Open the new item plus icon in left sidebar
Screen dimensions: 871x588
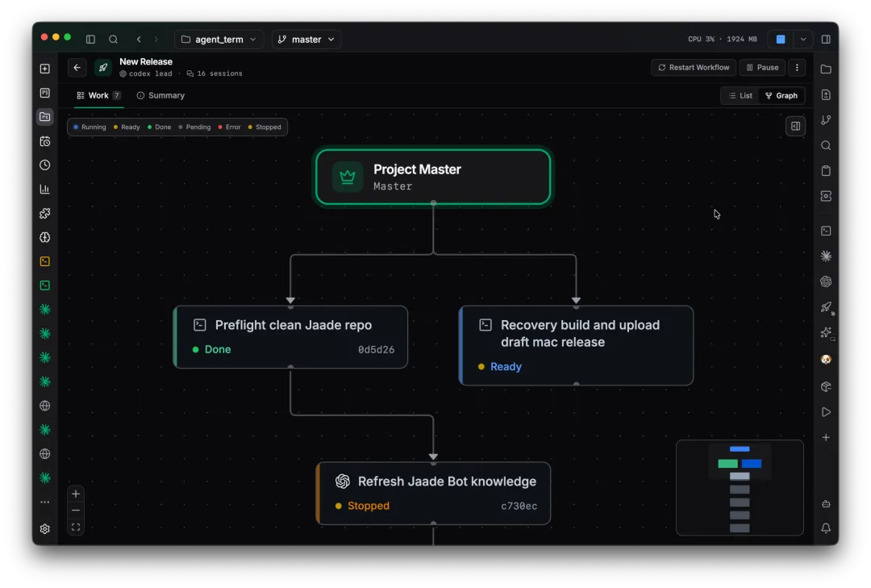tap(45, 69)
